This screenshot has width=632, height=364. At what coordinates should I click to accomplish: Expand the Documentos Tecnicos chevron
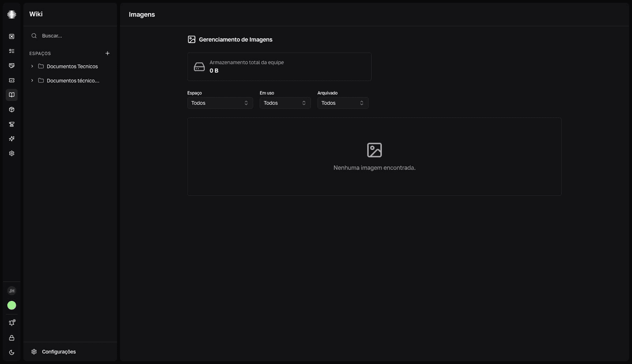click(32, 66)
